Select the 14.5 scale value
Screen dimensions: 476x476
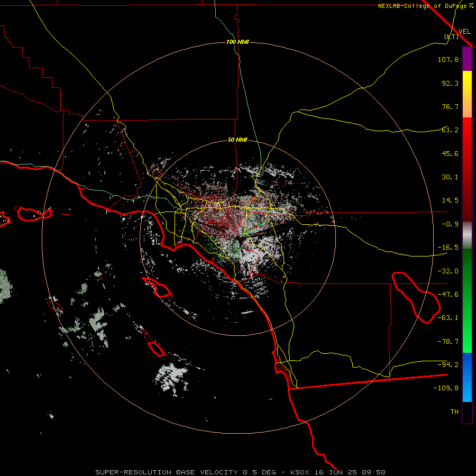pos(450,200)
